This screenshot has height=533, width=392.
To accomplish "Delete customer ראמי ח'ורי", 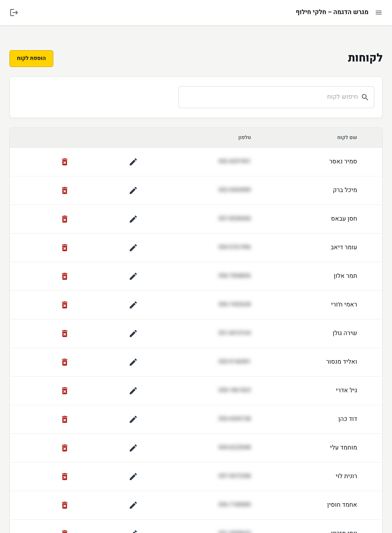I will click(x=64, y=305).
